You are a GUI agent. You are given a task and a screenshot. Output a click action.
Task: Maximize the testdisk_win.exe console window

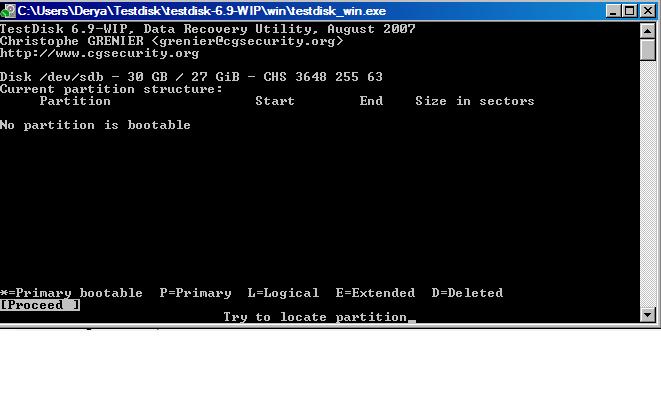[x=630, y=11]
